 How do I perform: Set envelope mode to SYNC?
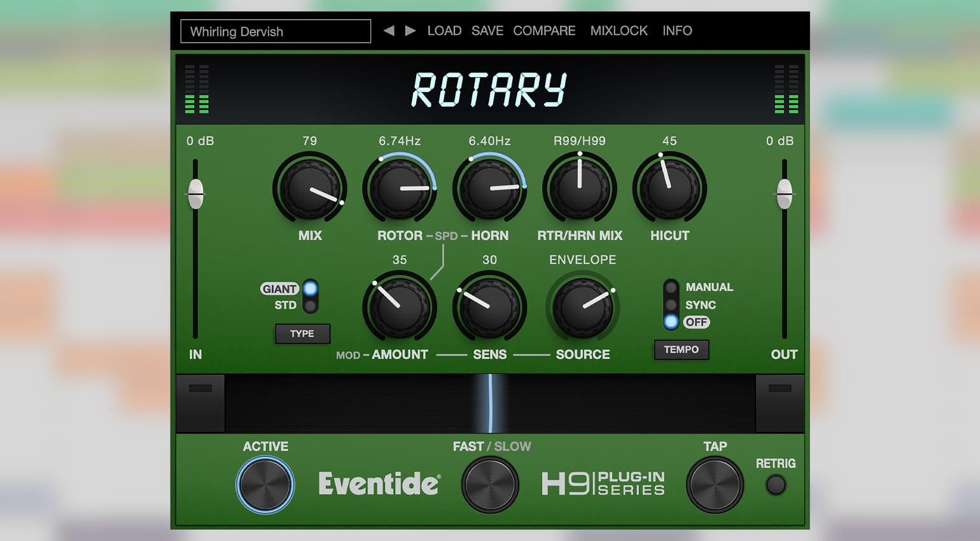[671, 305]
